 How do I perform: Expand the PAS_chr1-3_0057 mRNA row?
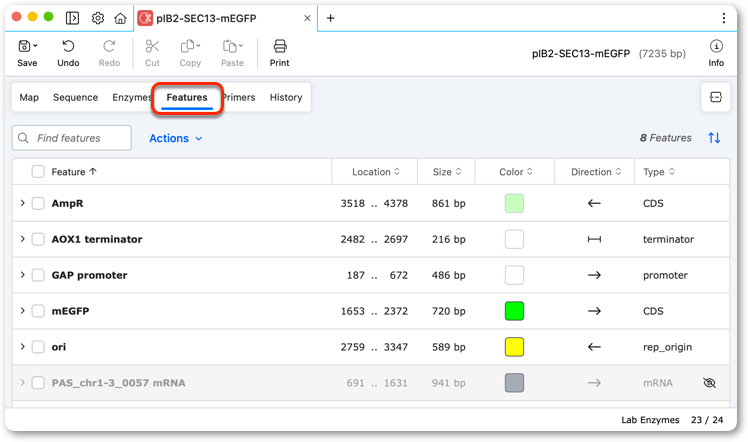tap(22, 382)
